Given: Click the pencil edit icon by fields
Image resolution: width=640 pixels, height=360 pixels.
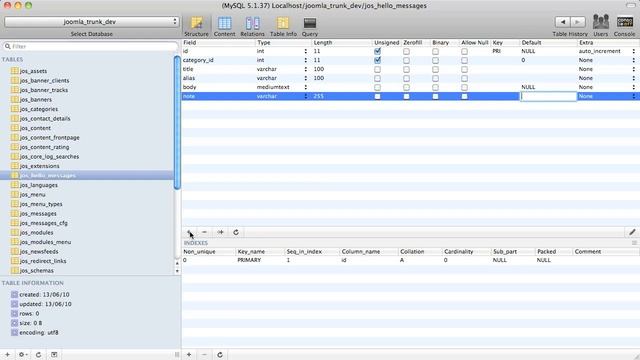Looking at the screenshot, I should tap(632, 232).
